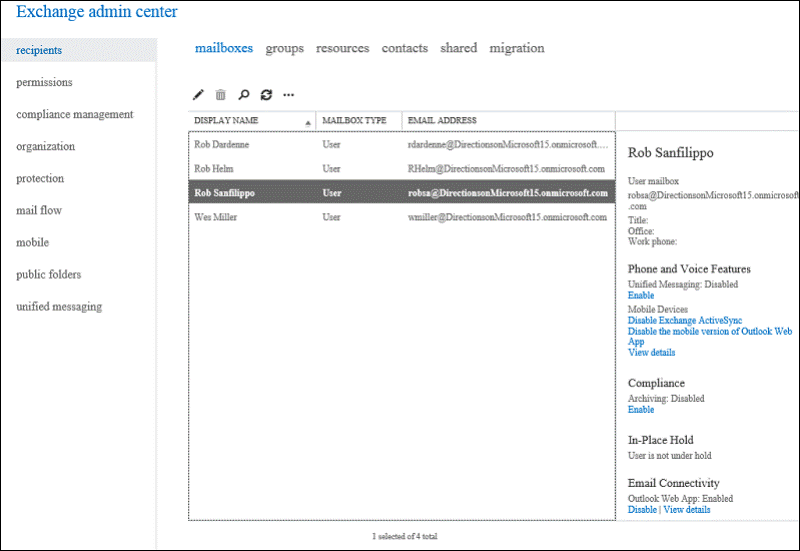
Task: Open the migration tab
Action: [517, 48]
